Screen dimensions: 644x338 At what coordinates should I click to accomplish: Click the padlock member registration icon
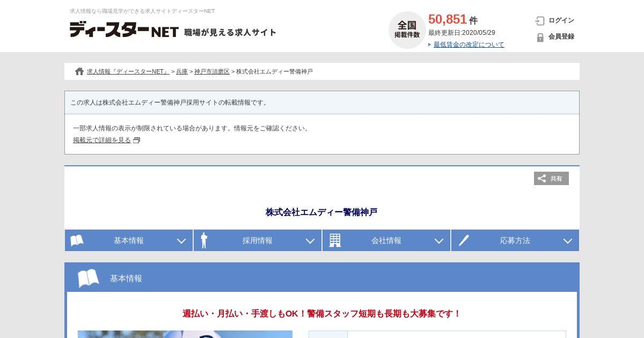click(x=540, y=37)
